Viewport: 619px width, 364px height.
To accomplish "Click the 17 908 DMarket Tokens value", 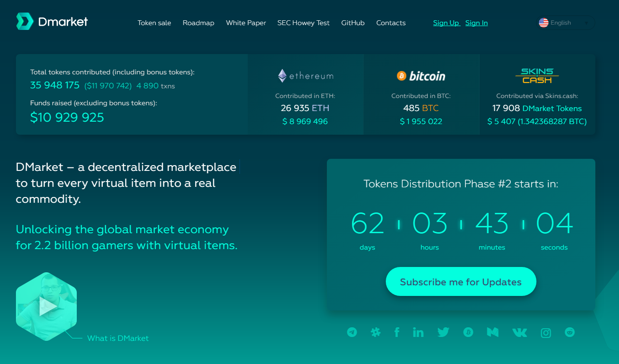I will pyautogui.click(x=537, y=108).
